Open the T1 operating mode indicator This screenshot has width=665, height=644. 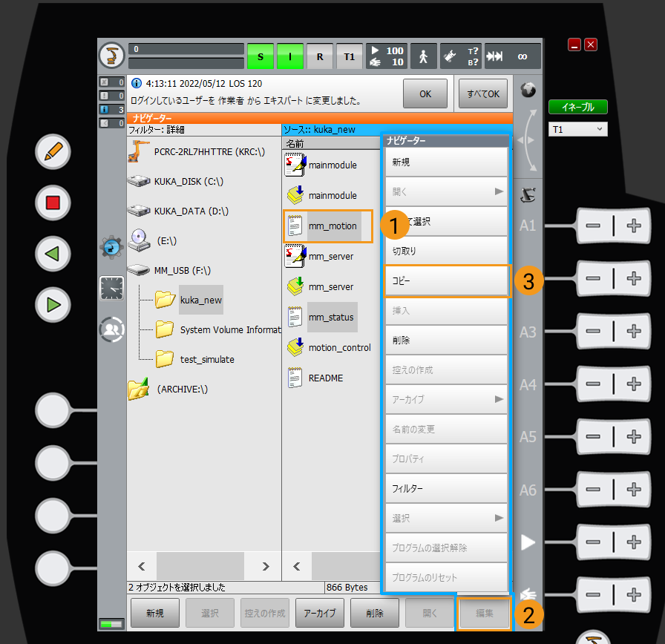[350, 56]
